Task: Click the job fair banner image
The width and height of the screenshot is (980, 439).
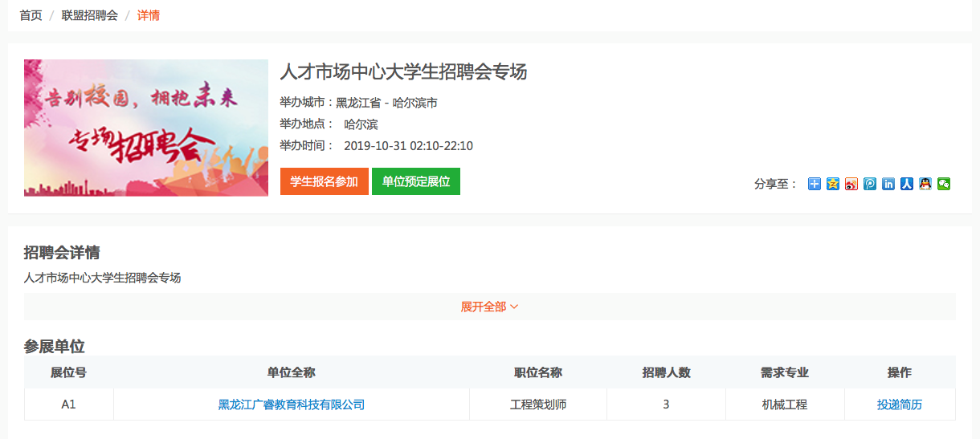Action: click(x=145, y=128)
